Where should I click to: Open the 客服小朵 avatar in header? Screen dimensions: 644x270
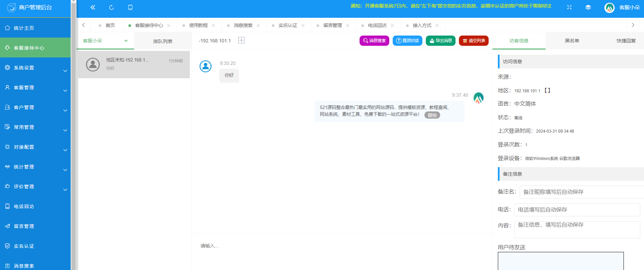(609, 8)
